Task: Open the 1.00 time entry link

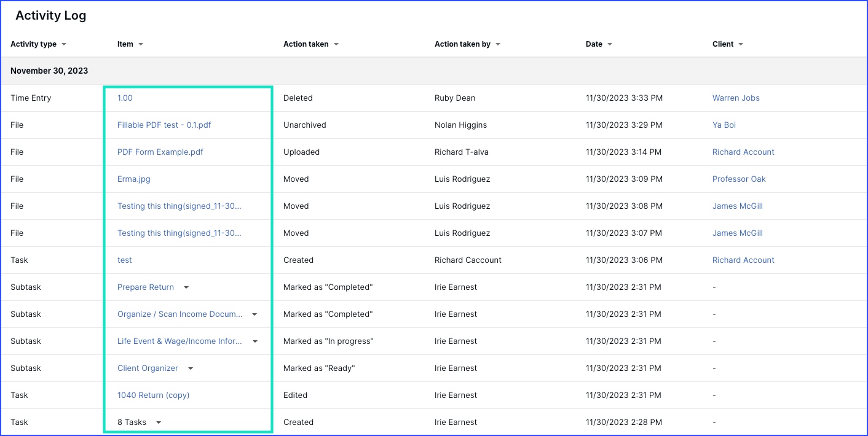Action: tap(125, 98)
